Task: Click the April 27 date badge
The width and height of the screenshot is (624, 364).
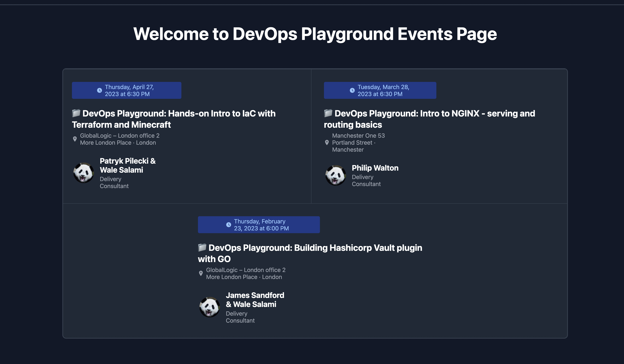Action: tap(127, 90)
